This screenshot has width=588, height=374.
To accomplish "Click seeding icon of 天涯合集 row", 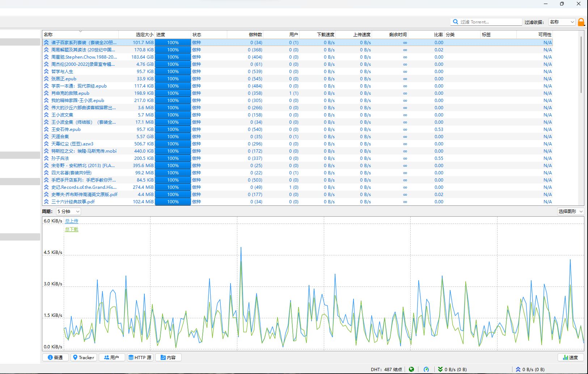I will coord(46,136).
